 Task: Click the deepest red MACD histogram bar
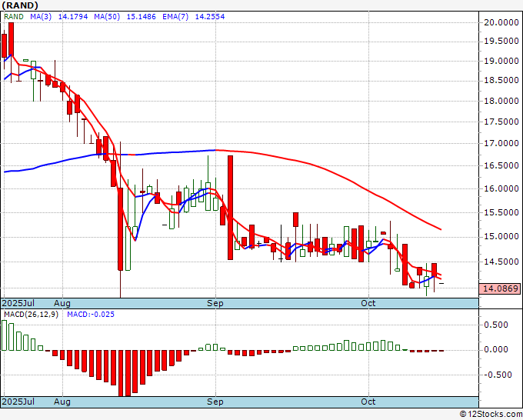click(x=121, y=373)
